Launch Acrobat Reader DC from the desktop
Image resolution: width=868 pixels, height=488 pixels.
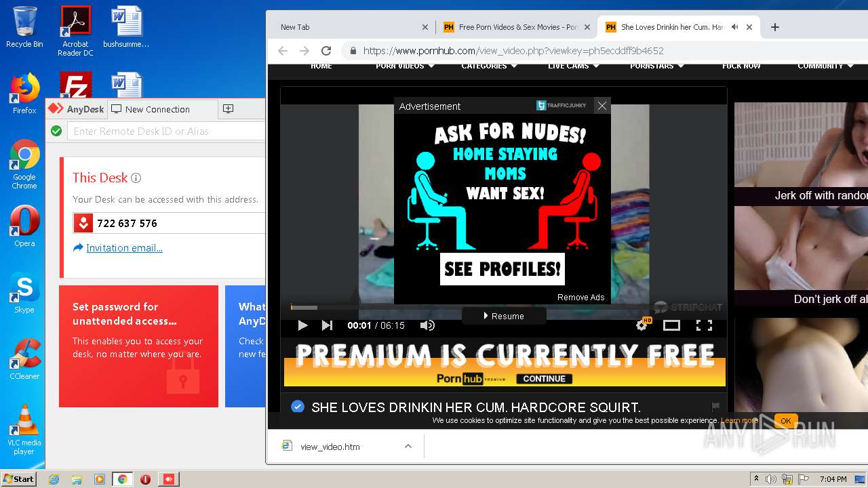pyautogui.click(x=75, y=31)
